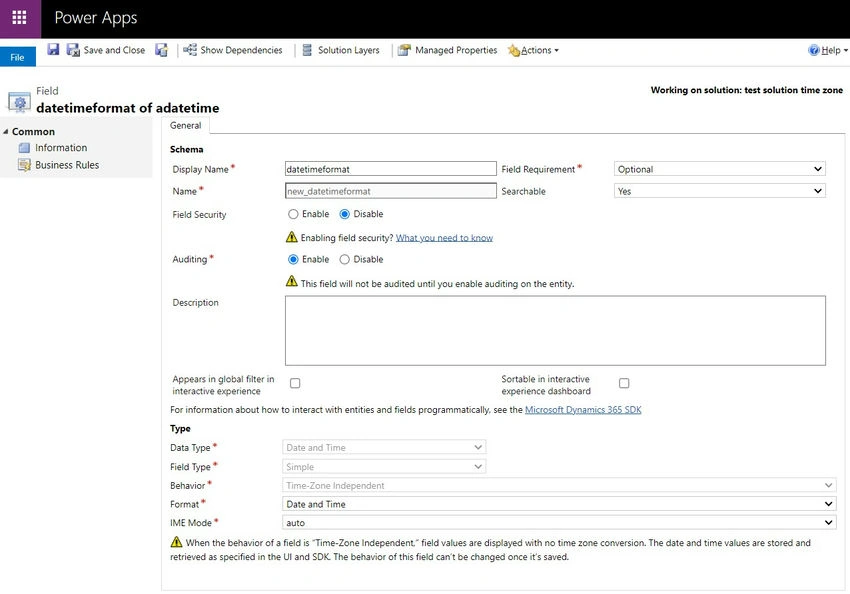
Task: Open the Help menu label
Action: click(830, 50)
